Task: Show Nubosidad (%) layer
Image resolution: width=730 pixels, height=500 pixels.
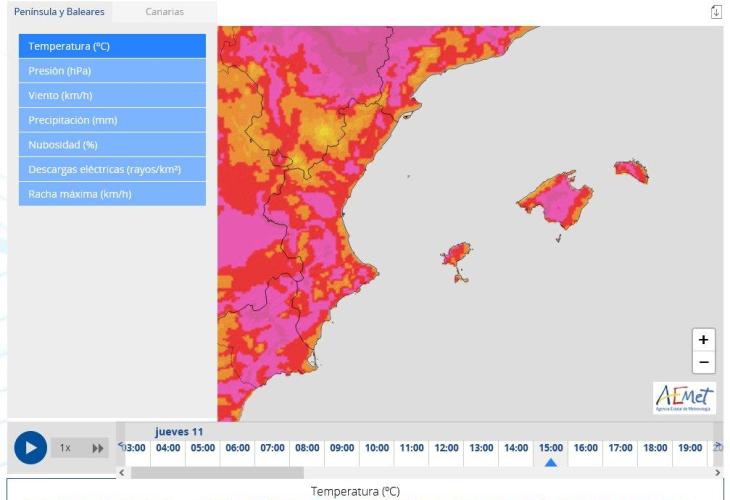Action: [112, 144]
